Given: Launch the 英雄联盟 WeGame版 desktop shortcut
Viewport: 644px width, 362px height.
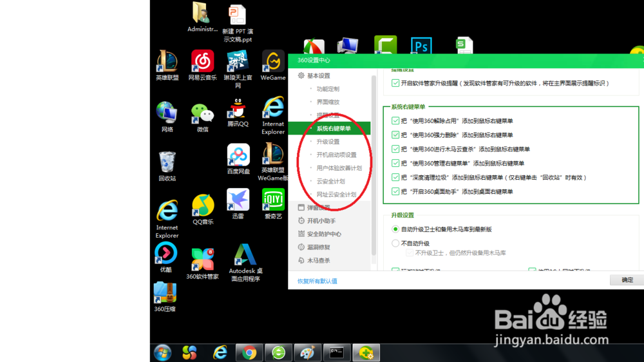Looking at the screenshot, I should point(272,162).
